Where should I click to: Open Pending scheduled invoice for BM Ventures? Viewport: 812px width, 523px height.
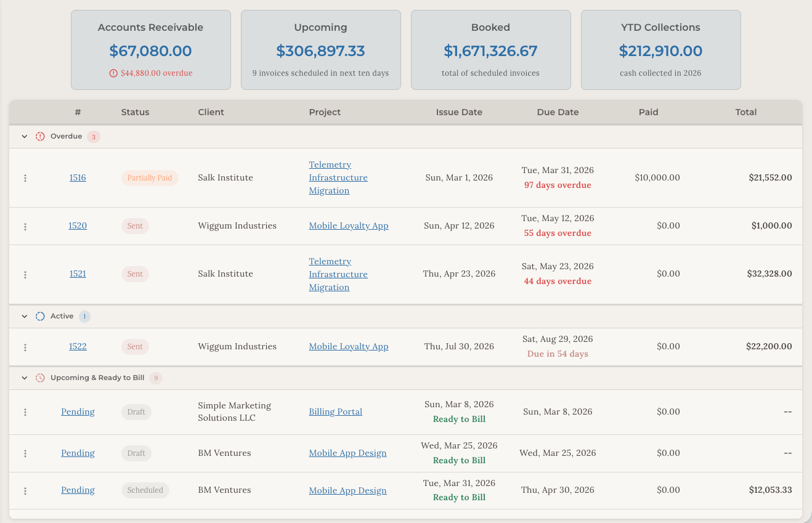[78, 490]
